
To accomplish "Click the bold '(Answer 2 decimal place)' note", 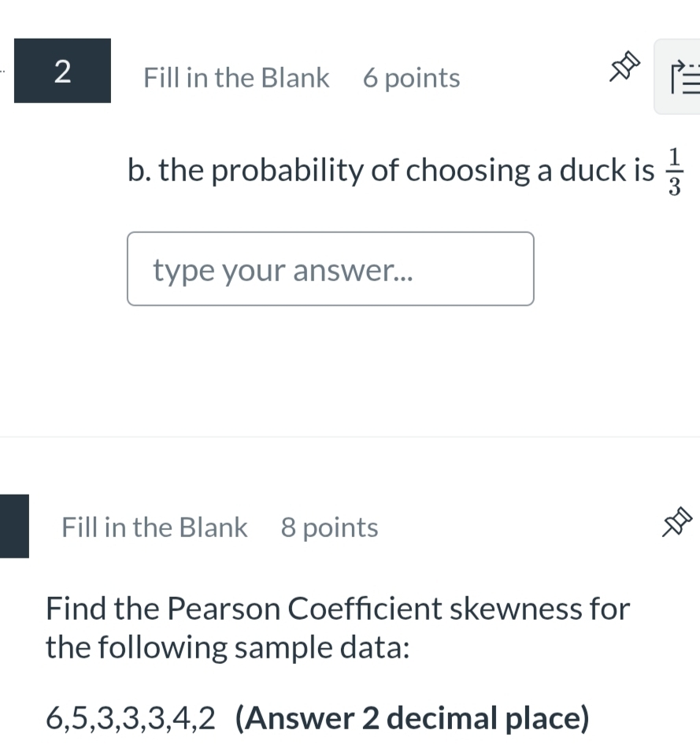I will click(412, 718).
